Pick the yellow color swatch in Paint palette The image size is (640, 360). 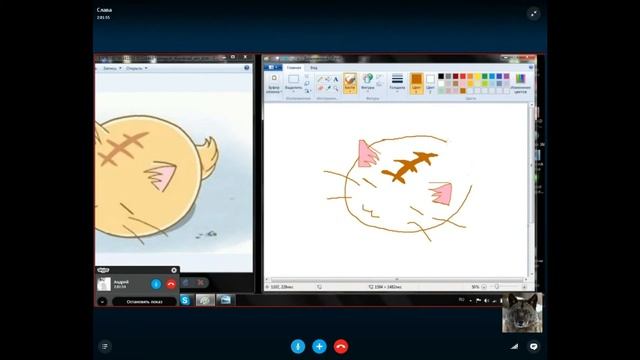[478, 76]
